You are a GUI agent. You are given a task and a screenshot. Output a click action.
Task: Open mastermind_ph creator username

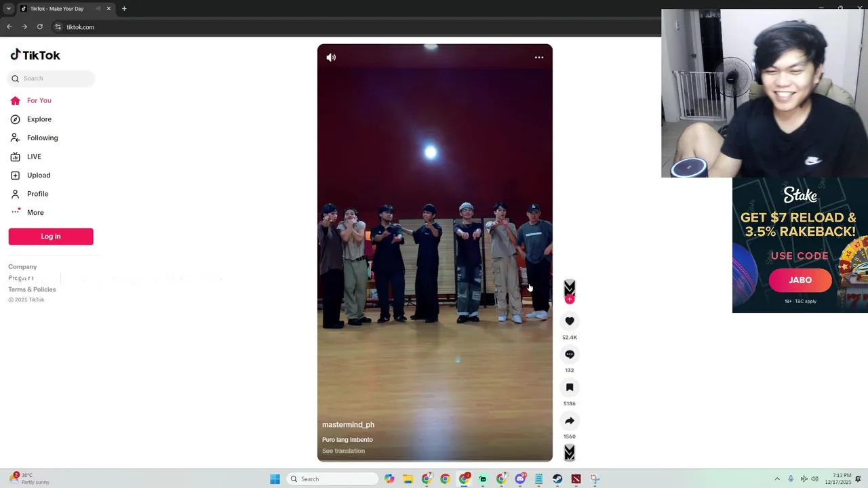[348, 425]
